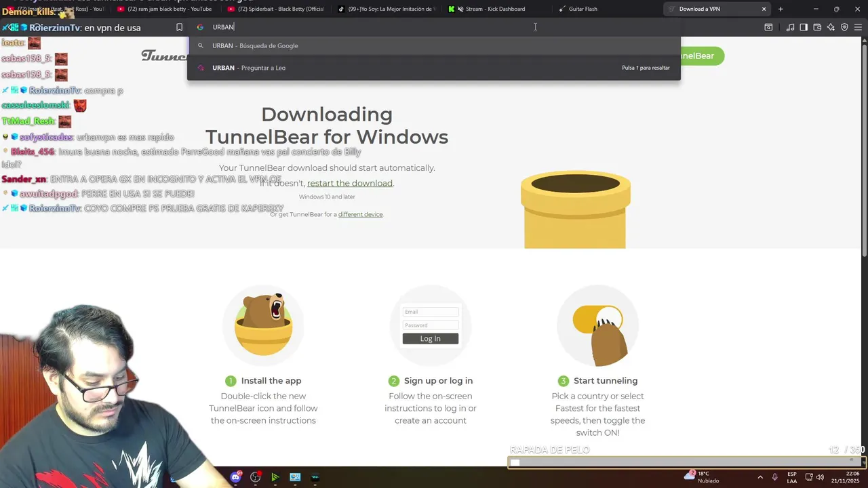Expand hidden system tray icons chevron

tap(759, 477)
